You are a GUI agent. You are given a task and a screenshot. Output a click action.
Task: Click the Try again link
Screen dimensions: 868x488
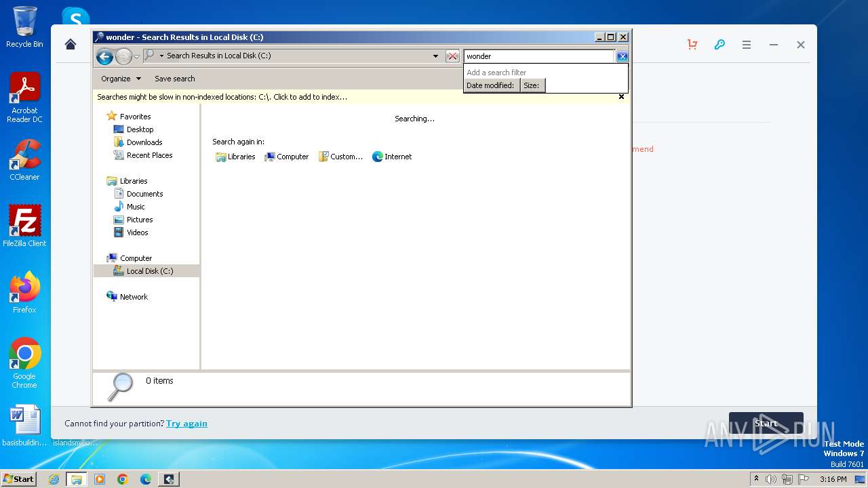pyautogui.click(x=186, y=424)
